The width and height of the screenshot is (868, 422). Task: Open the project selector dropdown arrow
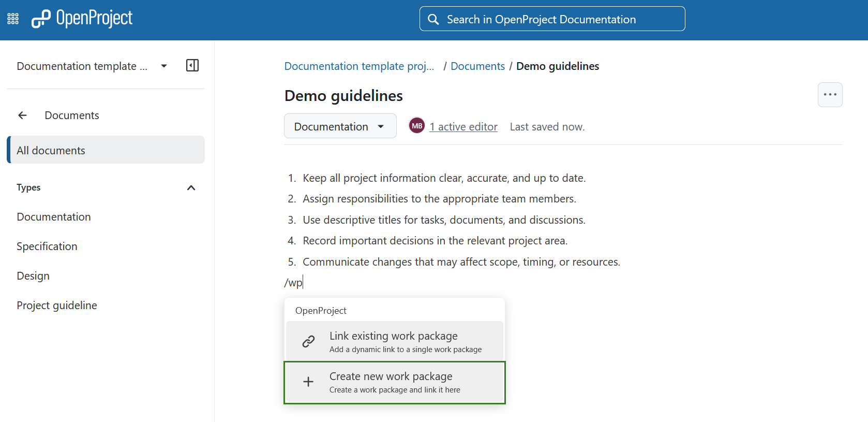coord(164,66)
